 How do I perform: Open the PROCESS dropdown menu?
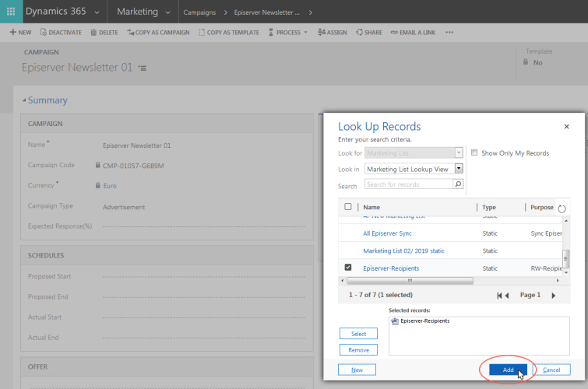click(x=287, y=32)
